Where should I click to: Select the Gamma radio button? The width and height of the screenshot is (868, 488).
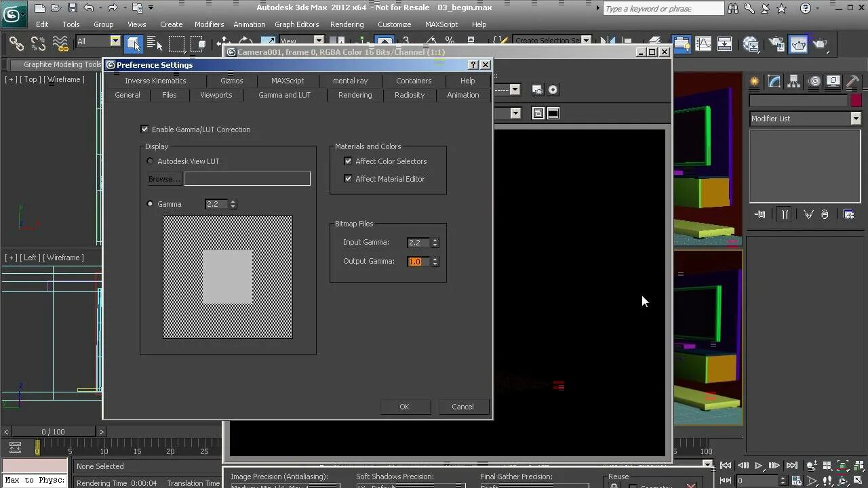[151, 203]
